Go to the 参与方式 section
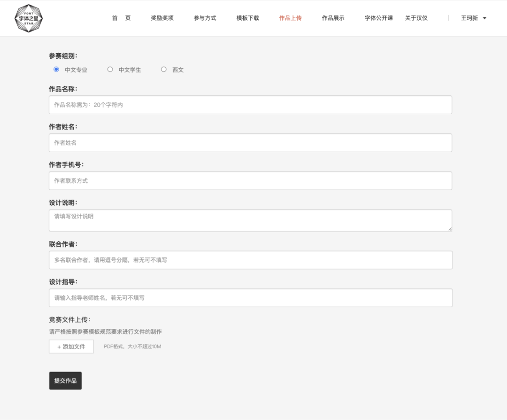This screenshot has width=507, height=420. point(204,18)
